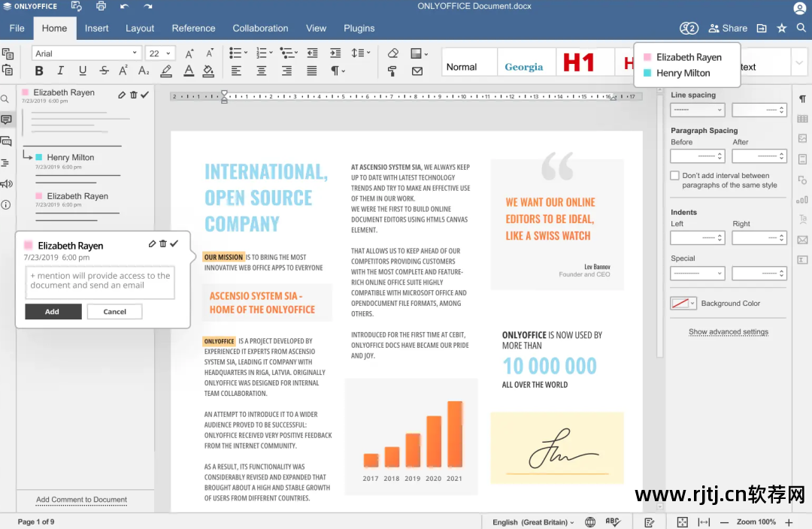This screenshot has height=529, width=812.
Task: Enable don't add interval between paragraphs
Action: click(674, 176)
